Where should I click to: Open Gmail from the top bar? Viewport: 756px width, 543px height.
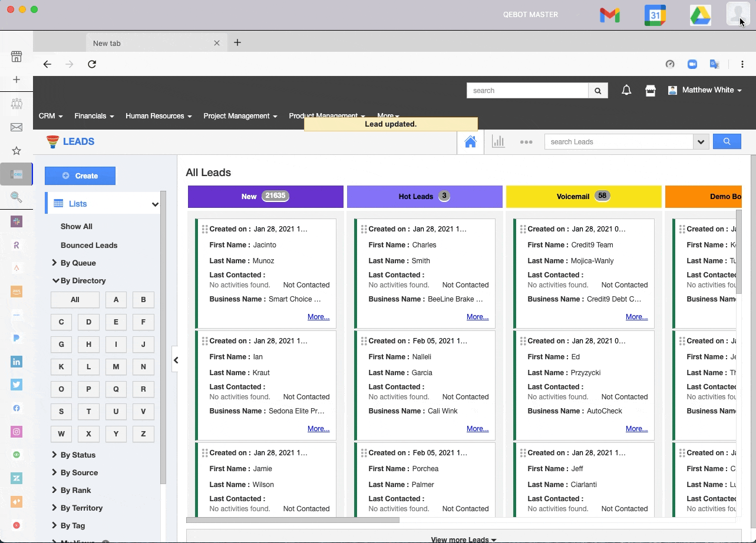pos(609,15)
